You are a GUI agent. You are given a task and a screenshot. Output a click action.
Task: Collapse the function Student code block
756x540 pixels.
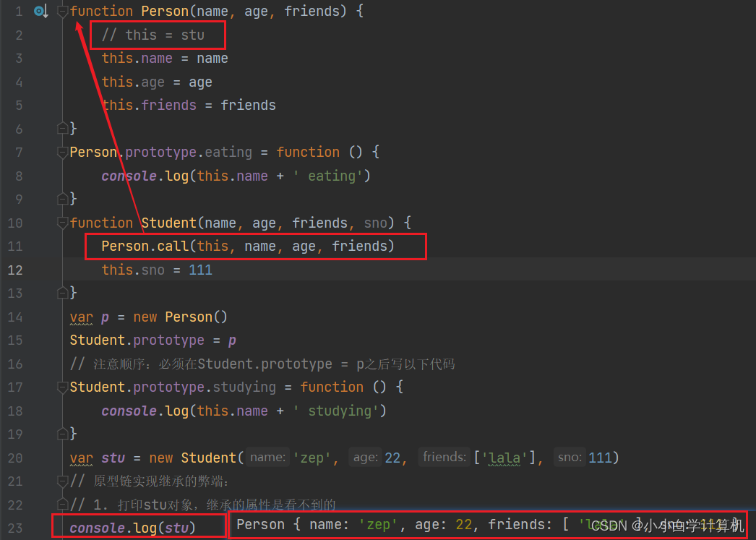tap(62, 223)
